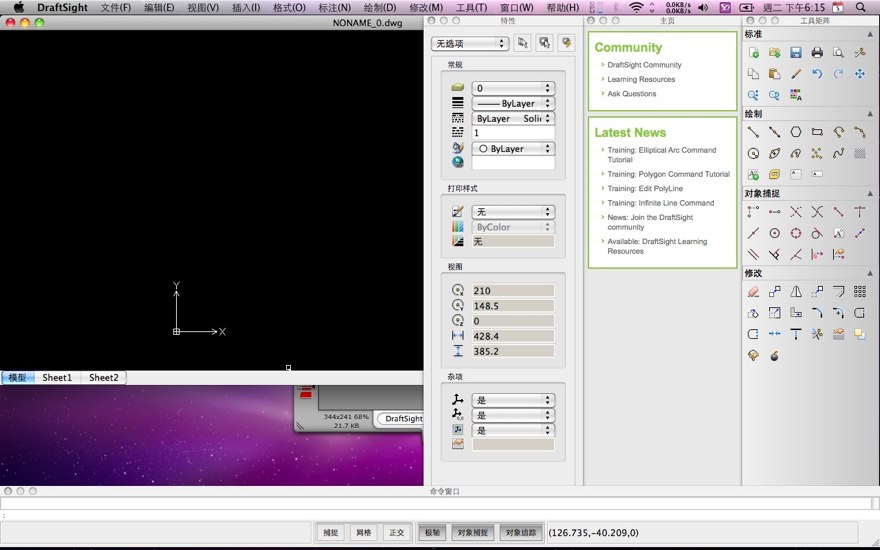Click the view width value 428.4
The image size is (880, 550).
pos(513,336)
